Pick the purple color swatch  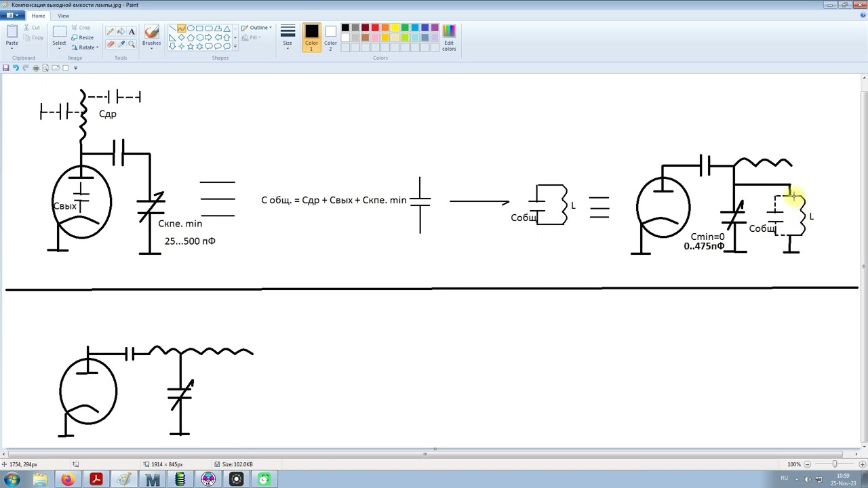[435, 28]
